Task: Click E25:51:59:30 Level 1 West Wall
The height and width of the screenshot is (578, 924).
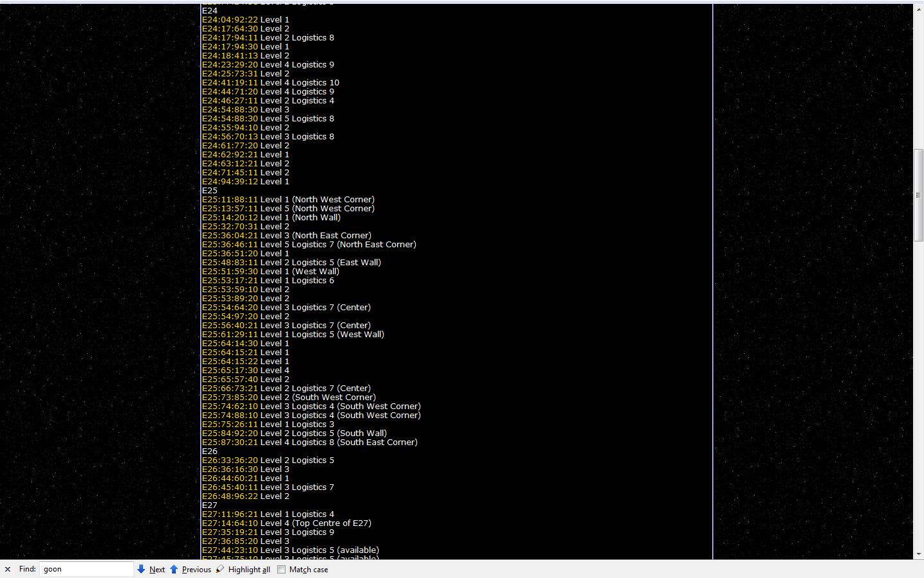Action: (271, 271)
